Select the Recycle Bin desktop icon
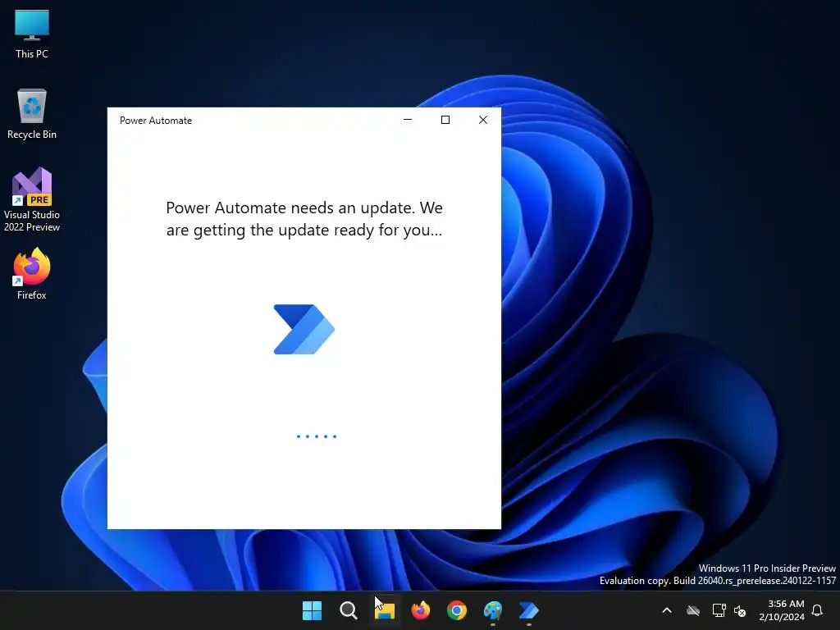Viewport: 840px width, 630px height. tap(32, 114)
